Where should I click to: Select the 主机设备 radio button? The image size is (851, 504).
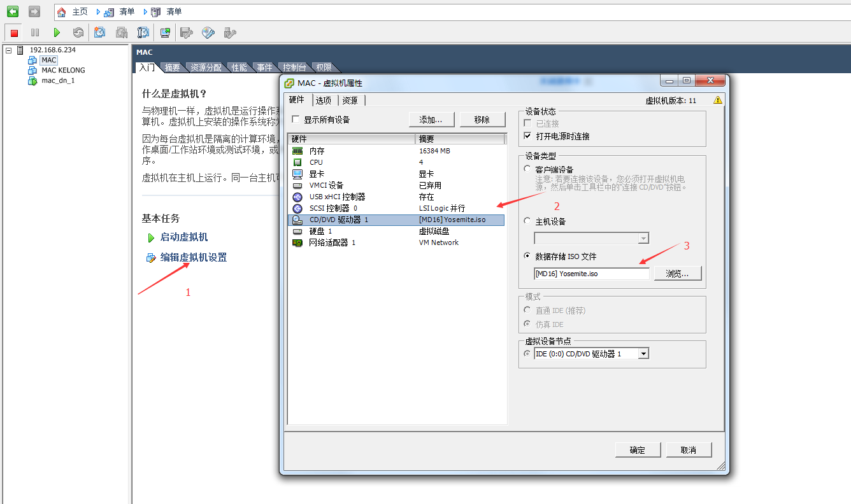[527, 221]
